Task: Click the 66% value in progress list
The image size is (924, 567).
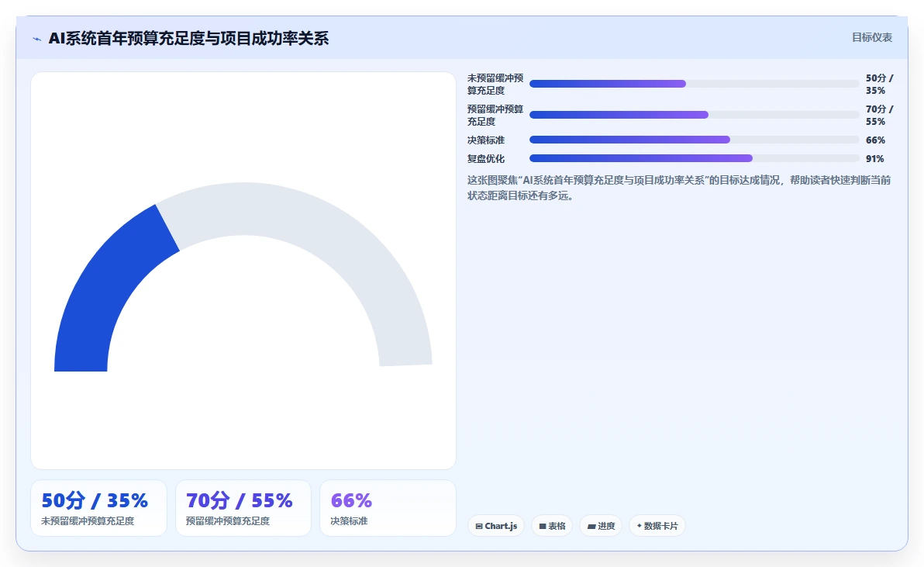Action: (875, 140)
